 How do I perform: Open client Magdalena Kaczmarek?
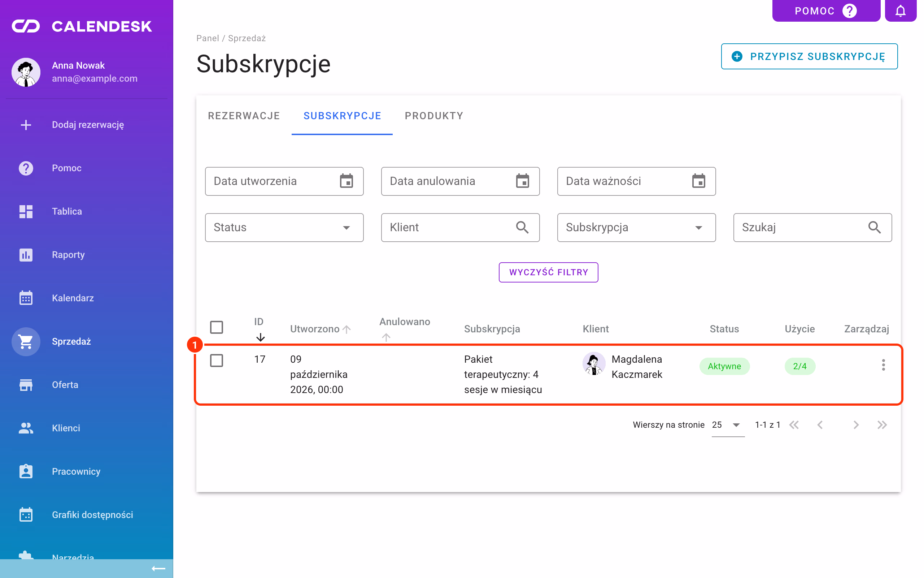636,367
